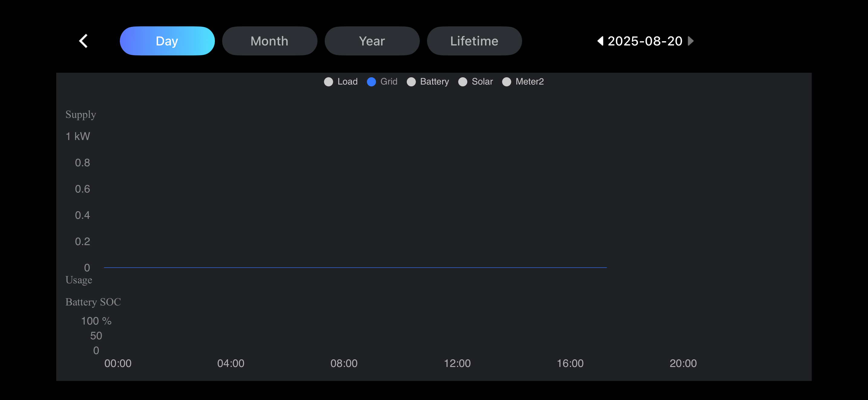The image size is (868, 400).
Task: Switch to the Year tab
Action: coord(372,41)
